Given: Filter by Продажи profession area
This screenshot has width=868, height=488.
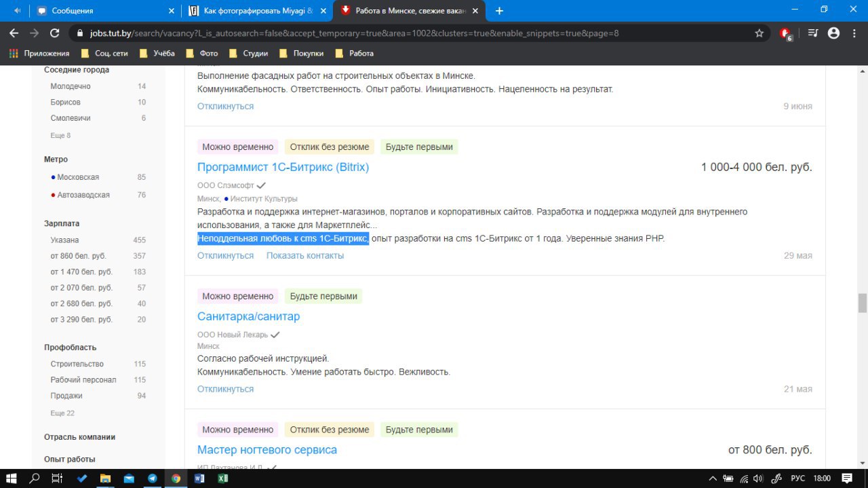Looking at the screenshot, I should tap(66, 396).
